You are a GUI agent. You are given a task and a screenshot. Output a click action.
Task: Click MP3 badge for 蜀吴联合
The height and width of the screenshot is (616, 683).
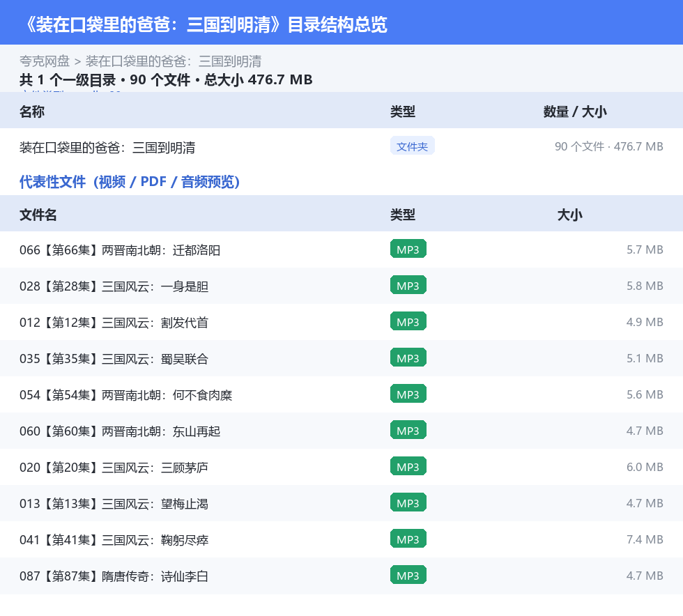point(408,357)
